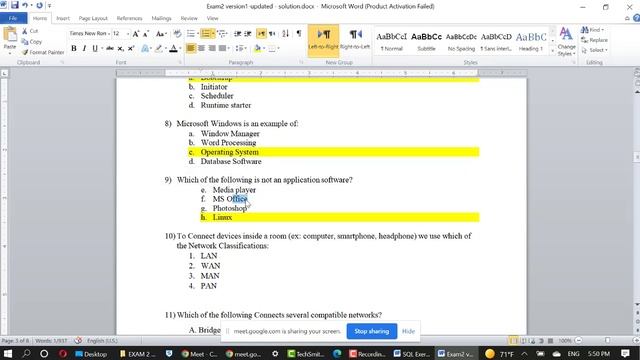The height and width of the screenshot is (360, 640).
Task: Expand the numbering list options arrow
Action: pos(213,34)
